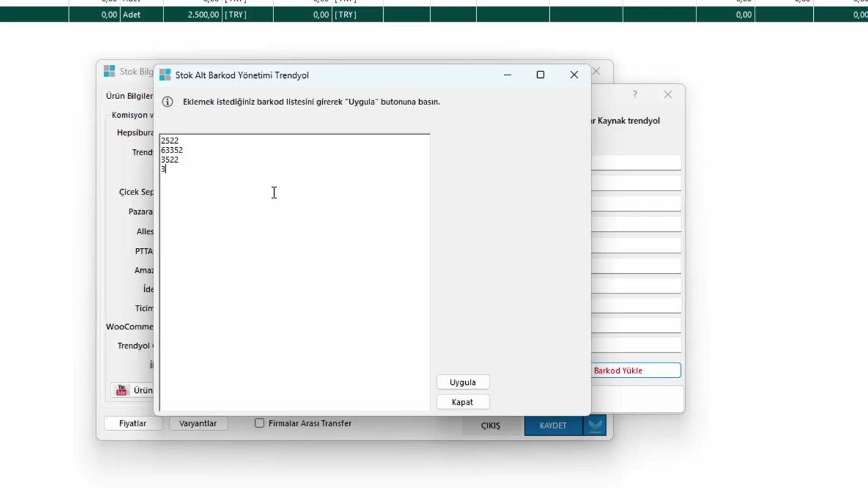Click the Pazara label in Stok Bilgi window
868x488 pixels.
(x=141, y=212)
